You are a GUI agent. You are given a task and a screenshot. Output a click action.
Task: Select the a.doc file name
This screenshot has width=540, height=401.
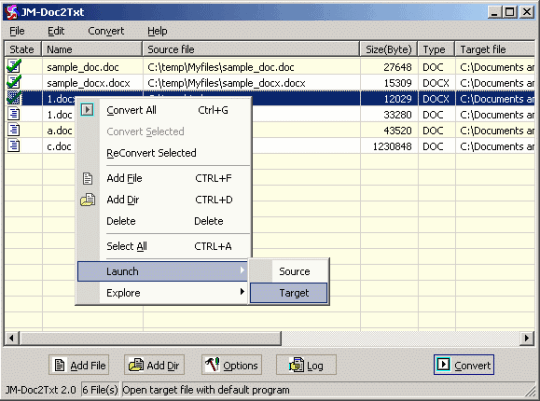point(59,131)
